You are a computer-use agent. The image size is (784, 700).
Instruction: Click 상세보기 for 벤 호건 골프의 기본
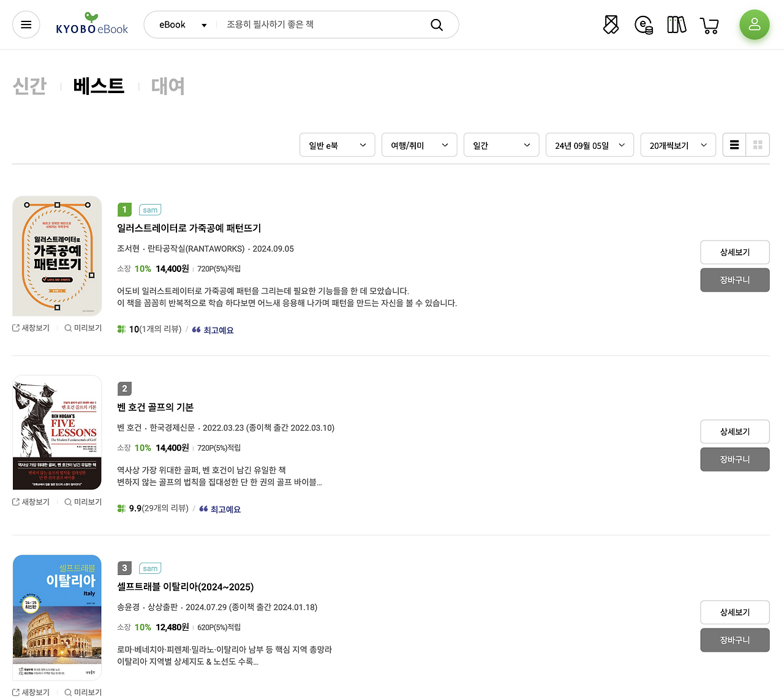tap(734, 431)
